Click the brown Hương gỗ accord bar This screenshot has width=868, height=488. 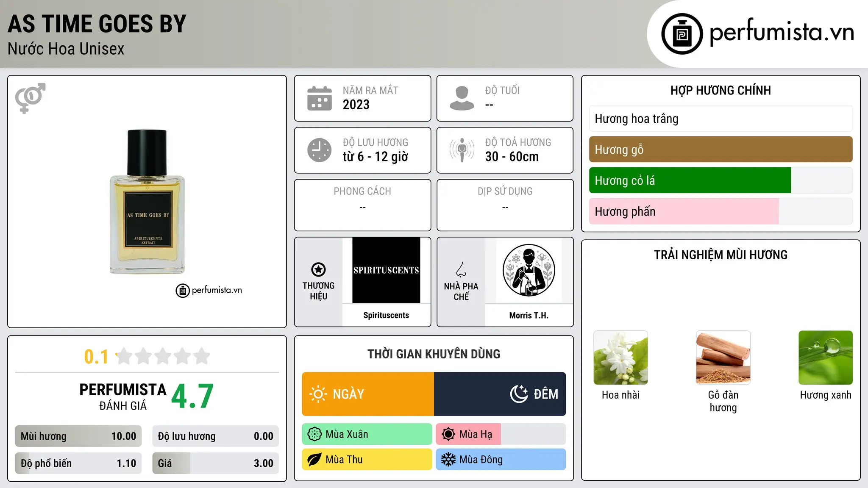721,150
